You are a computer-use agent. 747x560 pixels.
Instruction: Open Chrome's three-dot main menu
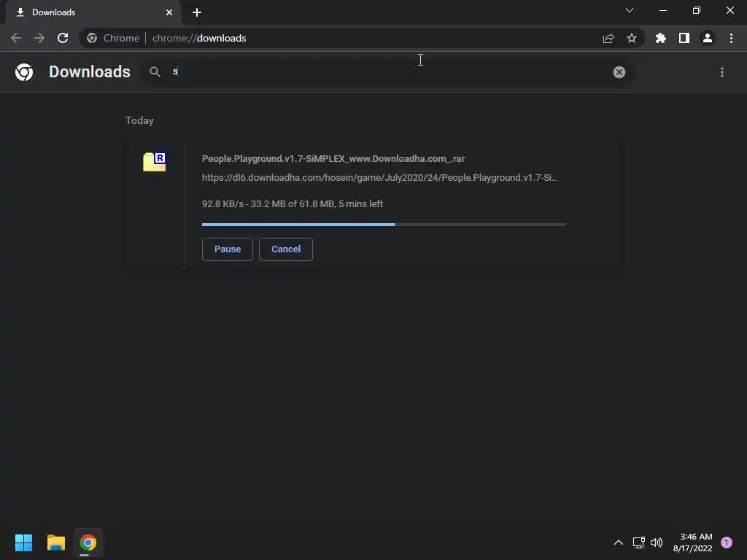click(731, 38)
